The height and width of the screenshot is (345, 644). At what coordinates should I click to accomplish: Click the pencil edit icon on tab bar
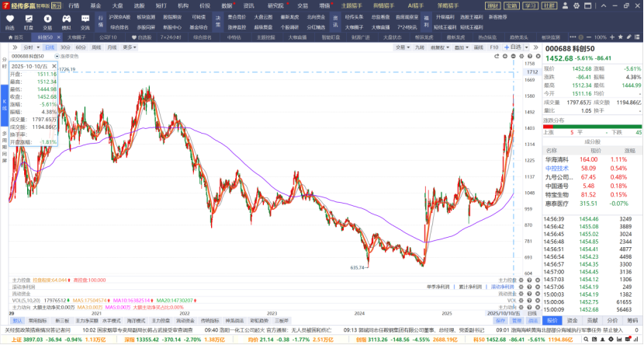point(628,37)
